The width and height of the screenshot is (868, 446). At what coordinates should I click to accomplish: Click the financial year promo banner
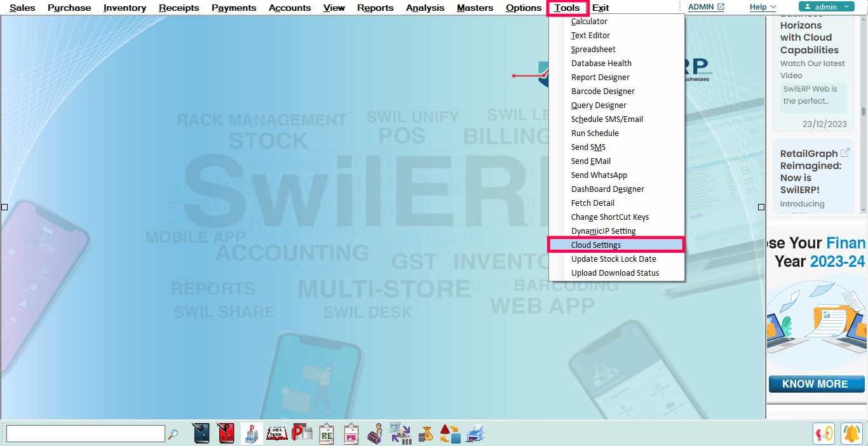(817, 313)
